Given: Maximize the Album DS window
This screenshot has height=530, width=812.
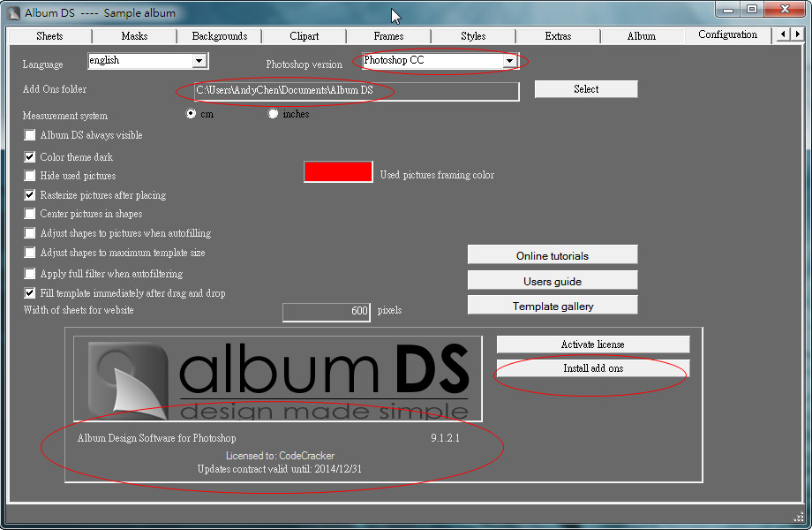Looking at the screenshot, I should (x=752, y=10).
